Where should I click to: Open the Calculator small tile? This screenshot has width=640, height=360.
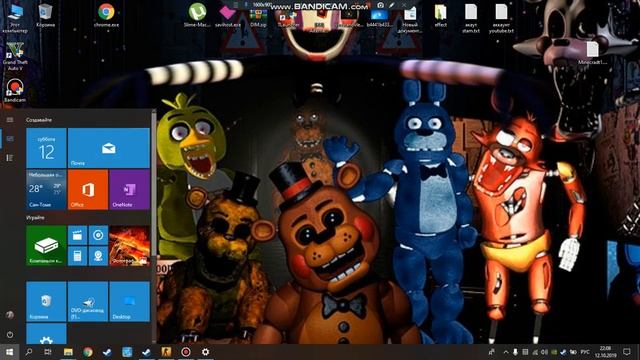78,256
